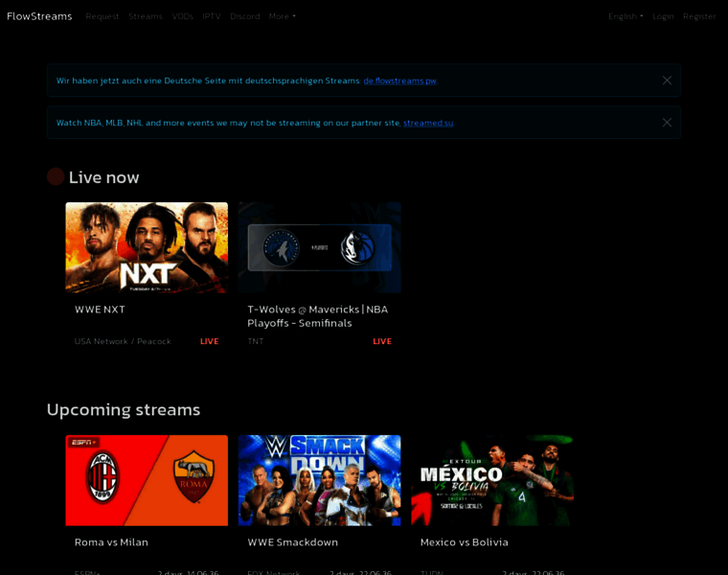Open the English language dropdown
This screenshot has width=728, height=575.
tap(626, 16)
